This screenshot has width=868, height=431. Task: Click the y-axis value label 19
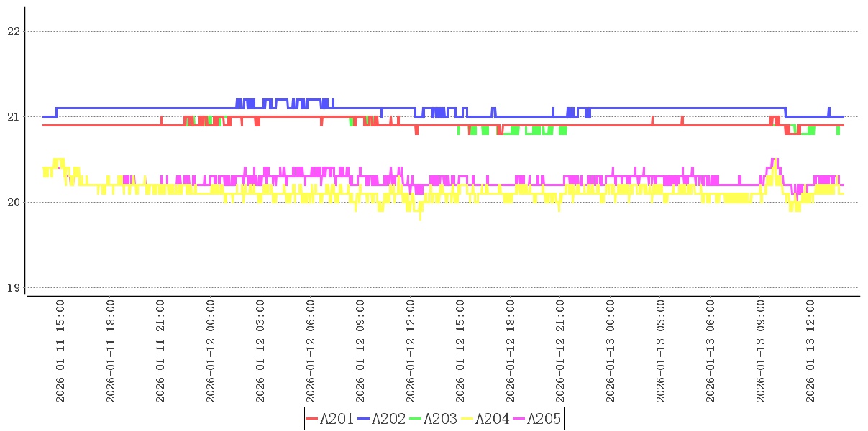click(x=13, y=288)
